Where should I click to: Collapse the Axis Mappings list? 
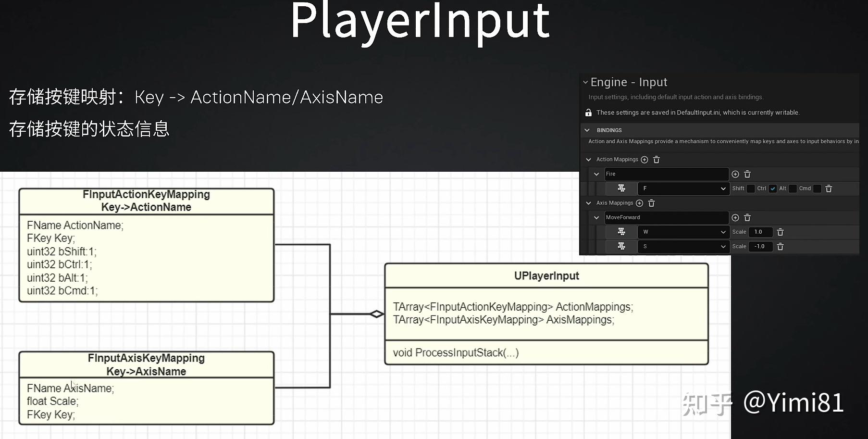click(588, 203)
